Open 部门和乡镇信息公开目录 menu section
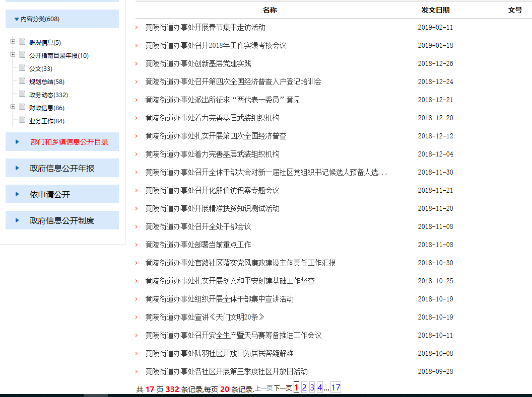This screenshot has height=397, width=532. coord(69,142)
